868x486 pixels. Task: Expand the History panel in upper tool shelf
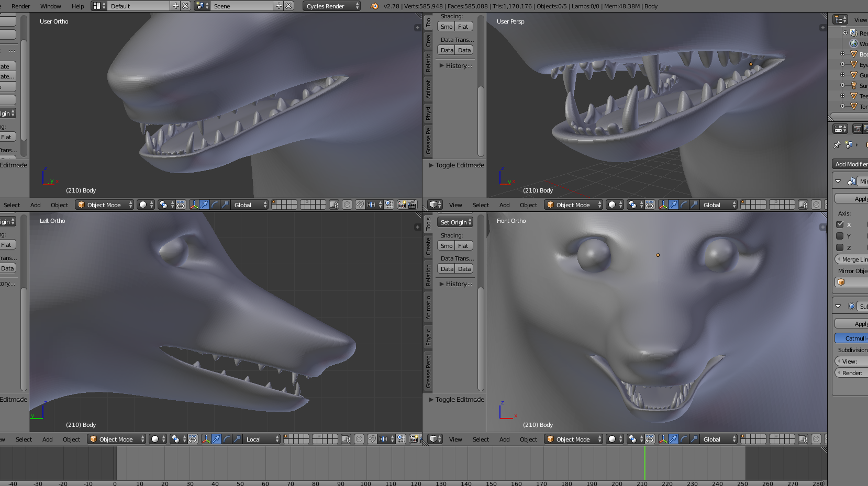tap(455, 65)
